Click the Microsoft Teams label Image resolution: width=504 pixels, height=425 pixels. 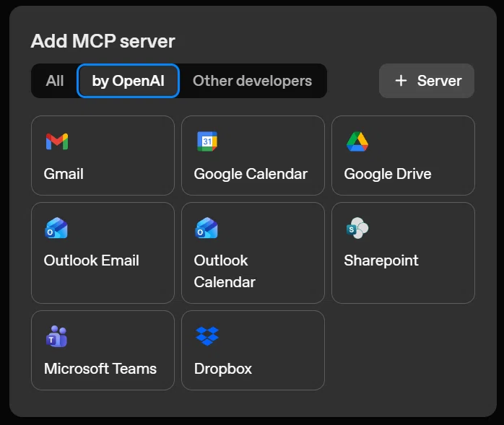pyautogui.click(x=100, y=369)
